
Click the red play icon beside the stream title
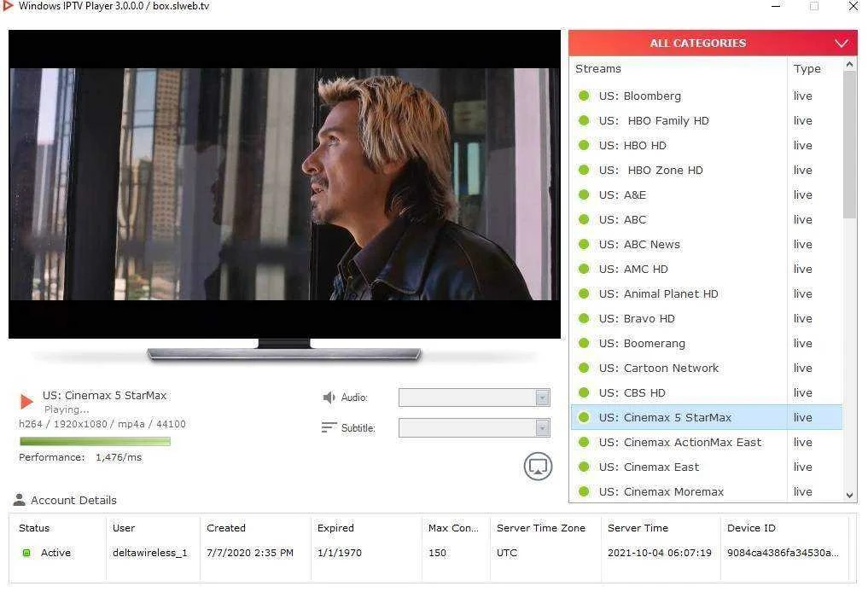tap(26, 401)
